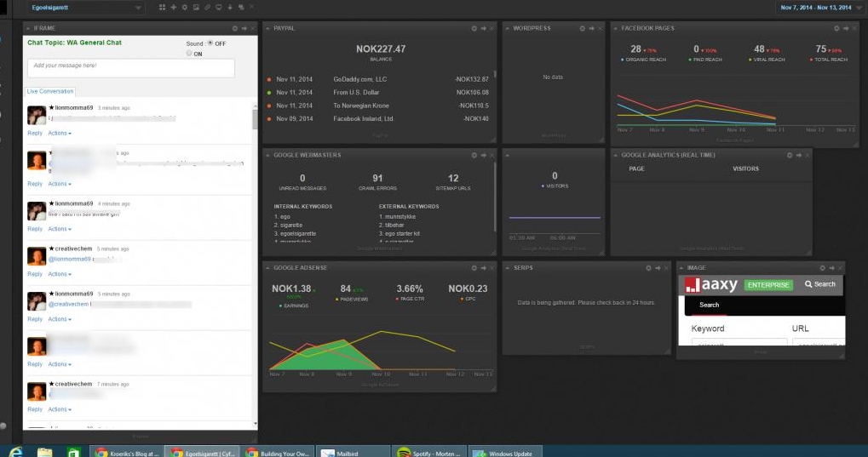Open IMAGE widget settings gear
This screenshot has width=868, height=457.
coord(822,268)
